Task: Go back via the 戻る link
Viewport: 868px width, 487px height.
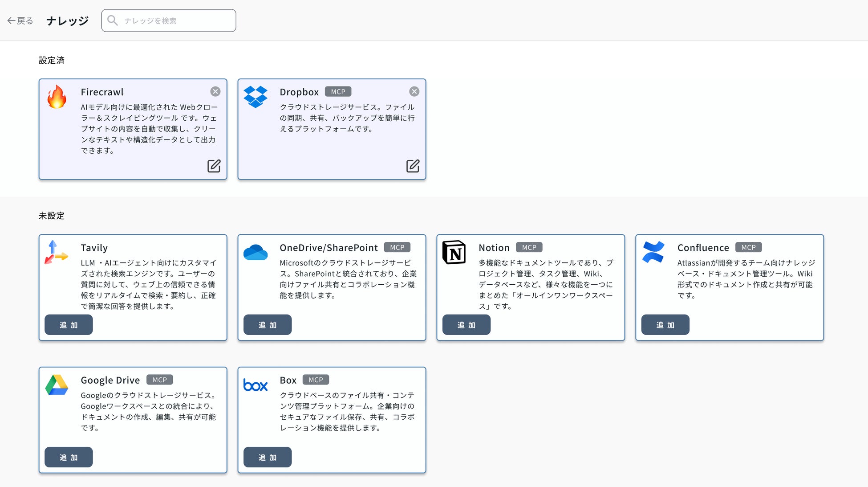Action: click(20, 20)
